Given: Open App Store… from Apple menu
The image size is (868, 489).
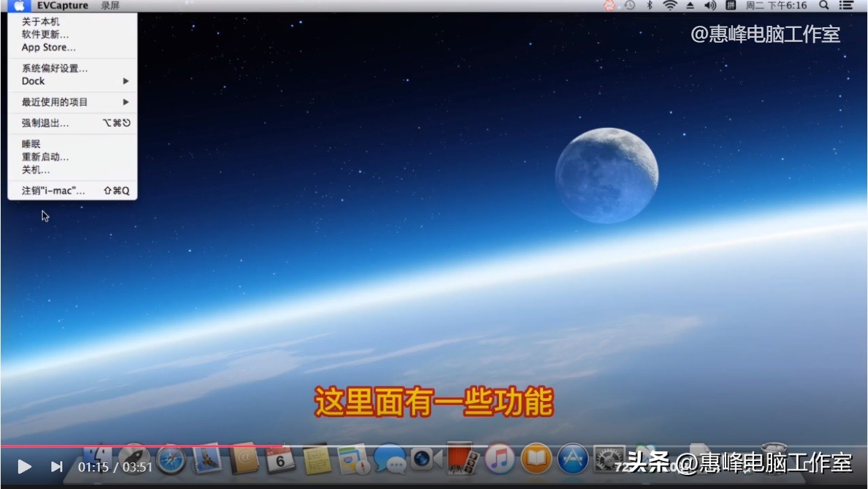Looking at the screenshot, I should coord(49,48).
